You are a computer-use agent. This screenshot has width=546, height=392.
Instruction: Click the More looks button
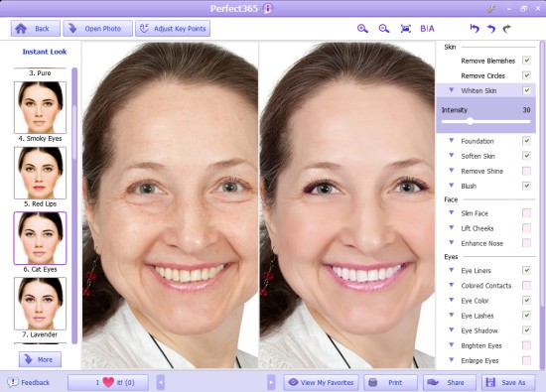tap(40, 359)
